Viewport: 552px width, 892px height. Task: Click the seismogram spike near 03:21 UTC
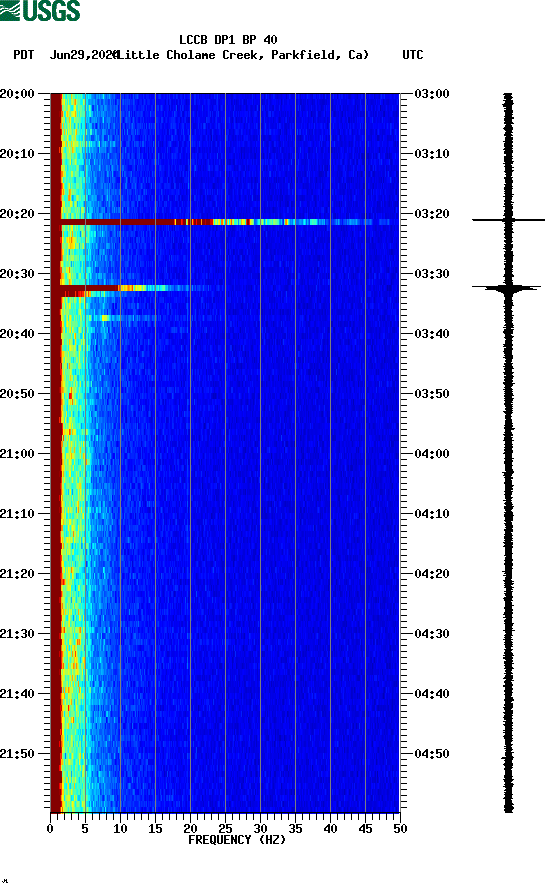(x=508, y=220)
